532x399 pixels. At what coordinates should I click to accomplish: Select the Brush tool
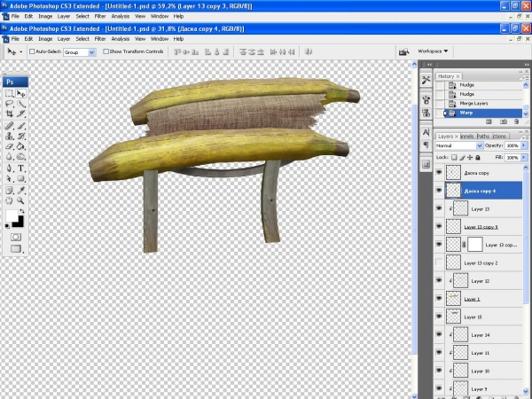20,126
